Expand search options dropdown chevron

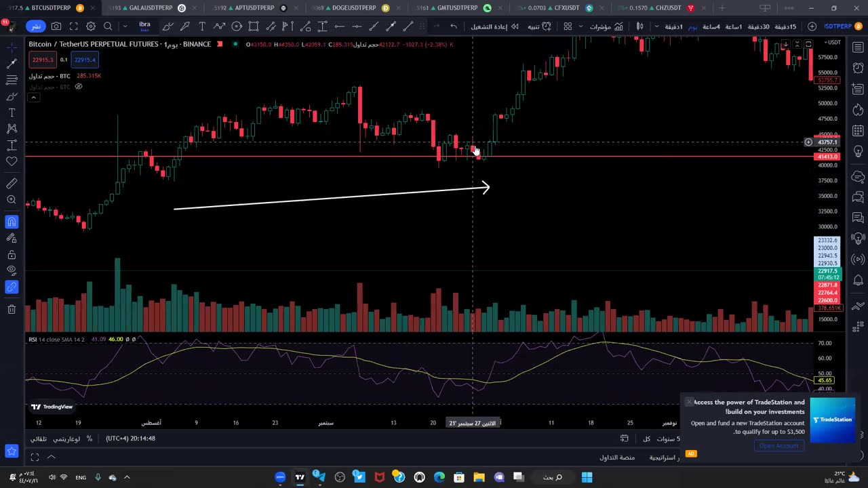pos(125,26)
